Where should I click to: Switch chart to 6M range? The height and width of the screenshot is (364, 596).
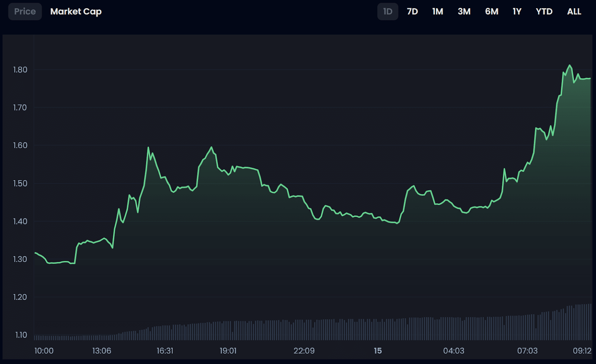[x=492, y=12]
